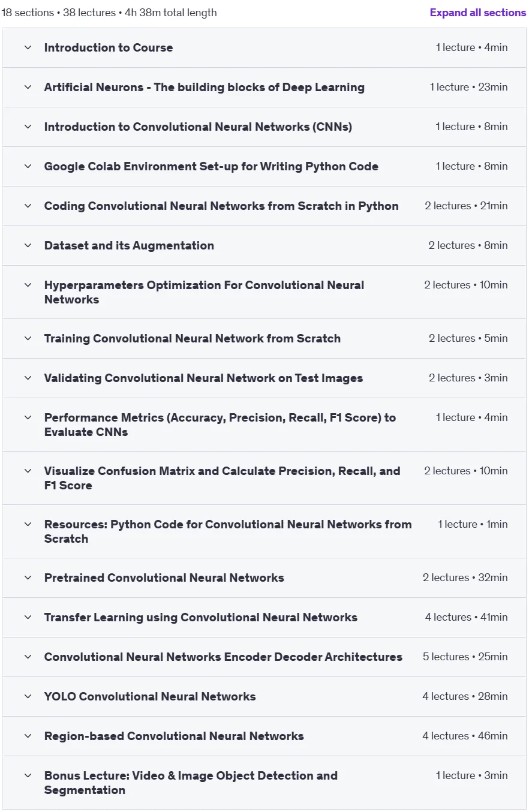Click the 4 lectures • 41min label
The height and width of the screenshot is (812, 529).
(x=466, y=617)
